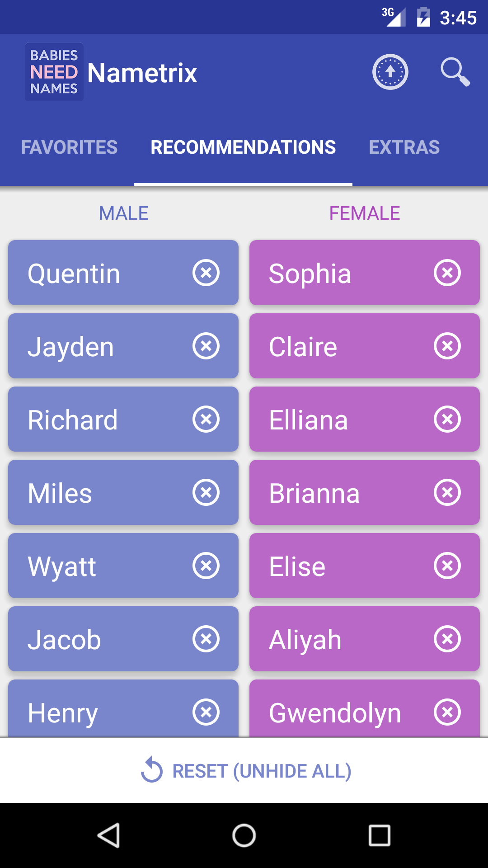Switch to the Favorites tab
The width and height of the screenshot is (488, 868).
(x=69, y=147)
